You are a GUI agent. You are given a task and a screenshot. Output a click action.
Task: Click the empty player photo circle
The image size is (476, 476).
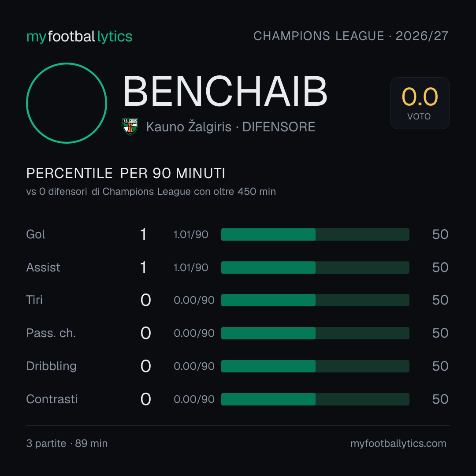(x=67, y=103)
